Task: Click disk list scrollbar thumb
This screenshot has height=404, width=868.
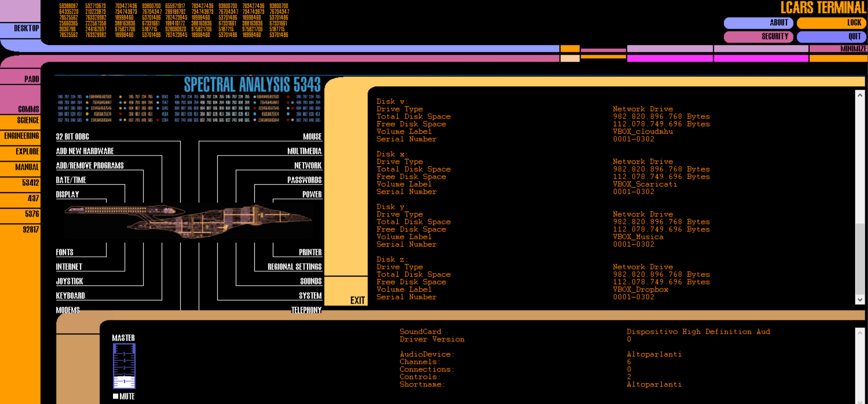Action: click(x=860, y=258)
